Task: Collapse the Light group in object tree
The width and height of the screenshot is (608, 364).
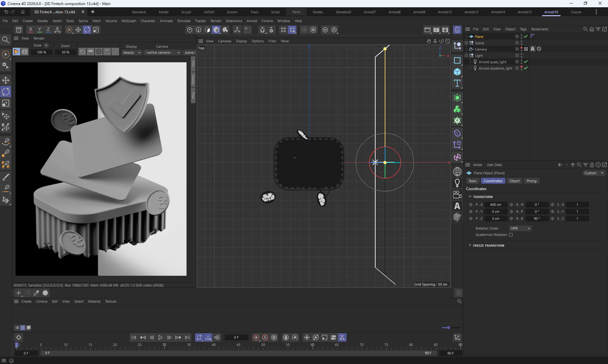Action: tap(466, 56)
